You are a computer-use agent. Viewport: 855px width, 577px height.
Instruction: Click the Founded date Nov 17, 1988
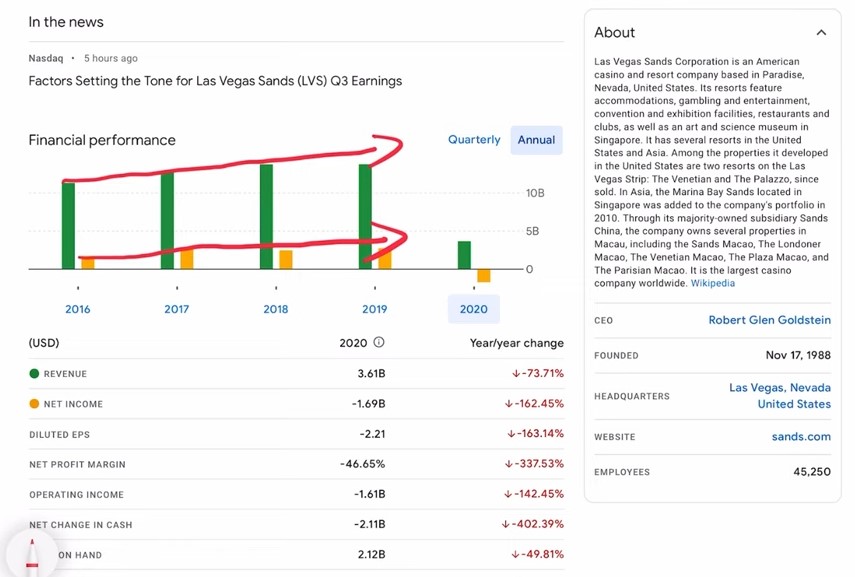coord(798,356)
